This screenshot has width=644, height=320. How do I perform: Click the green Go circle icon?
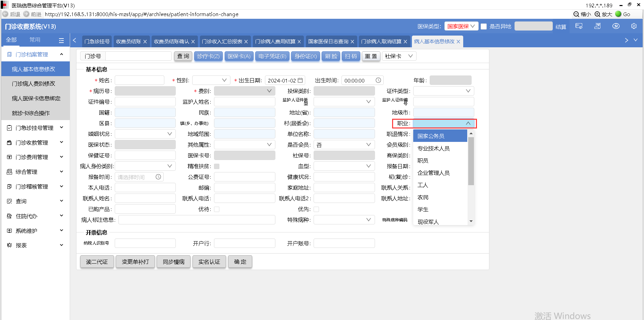pos(618,14)
